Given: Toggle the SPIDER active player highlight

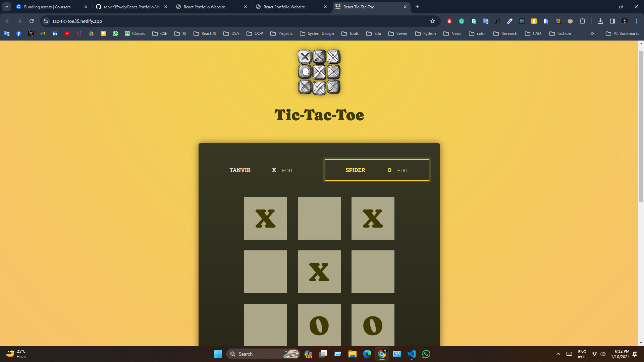Looking at the screenshot, I should (377, 170).
